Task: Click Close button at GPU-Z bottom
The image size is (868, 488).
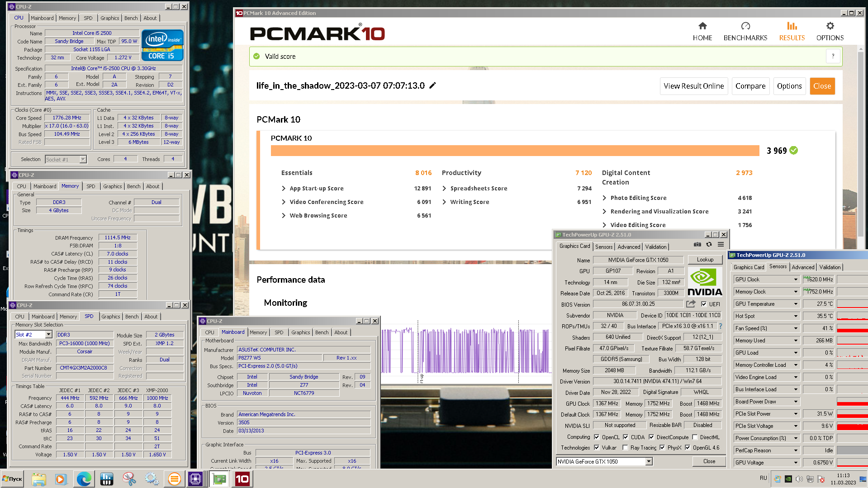Action: [709, 461]
